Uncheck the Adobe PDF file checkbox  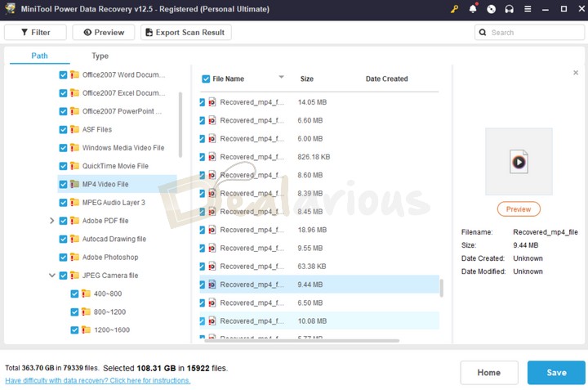pos(63,221)
